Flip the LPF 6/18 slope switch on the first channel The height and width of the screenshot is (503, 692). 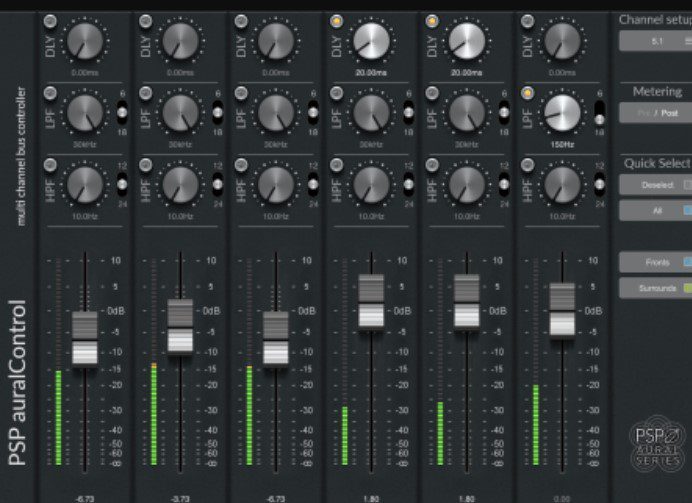coord(122,113)
